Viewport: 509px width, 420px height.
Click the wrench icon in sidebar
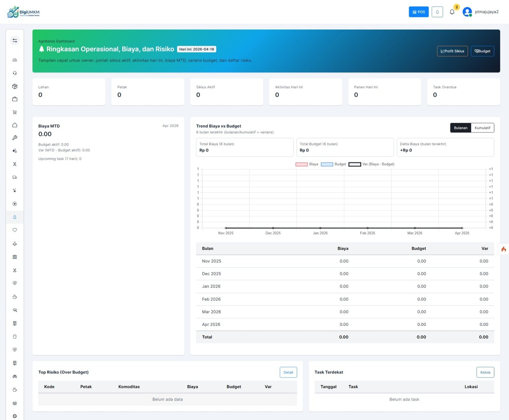pyautogui.click(x=15, y=138)
